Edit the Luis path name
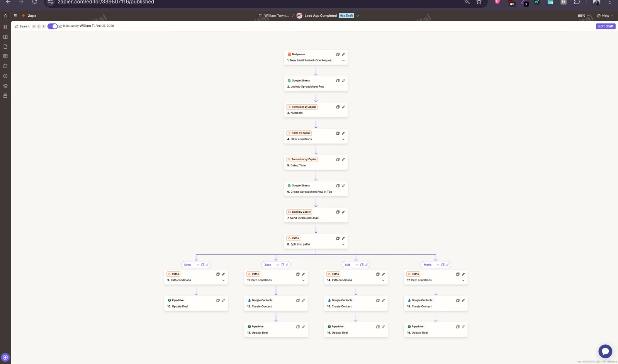 367,265
